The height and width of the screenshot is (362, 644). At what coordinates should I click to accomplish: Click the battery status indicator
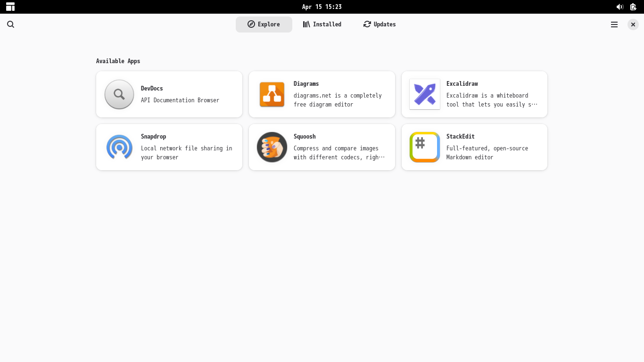[633, 7]
